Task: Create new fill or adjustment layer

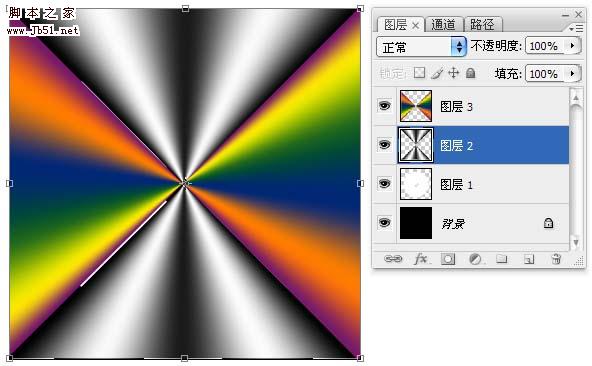Action: tap(475, 259)
